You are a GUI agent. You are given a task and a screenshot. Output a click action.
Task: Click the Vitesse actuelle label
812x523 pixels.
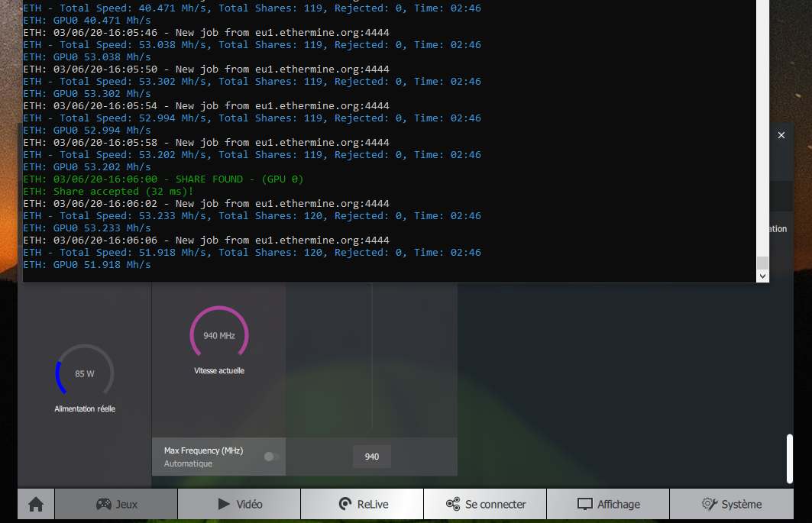(219, 370)
